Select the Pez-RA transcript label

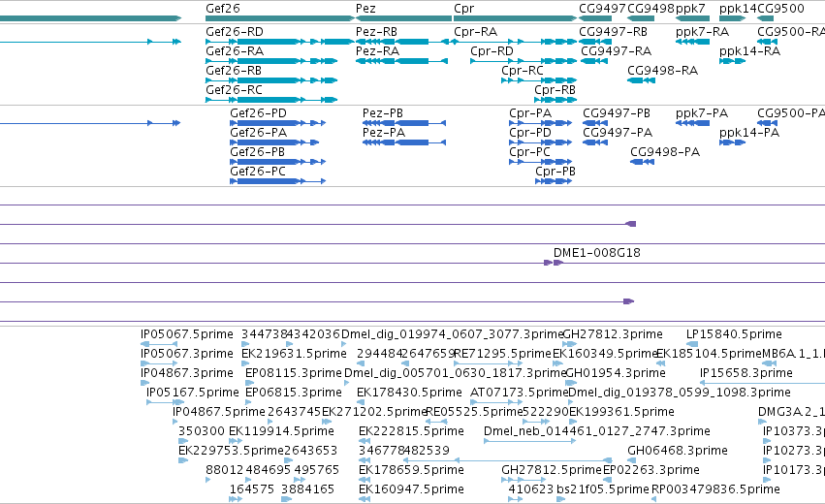coord(377,51)
